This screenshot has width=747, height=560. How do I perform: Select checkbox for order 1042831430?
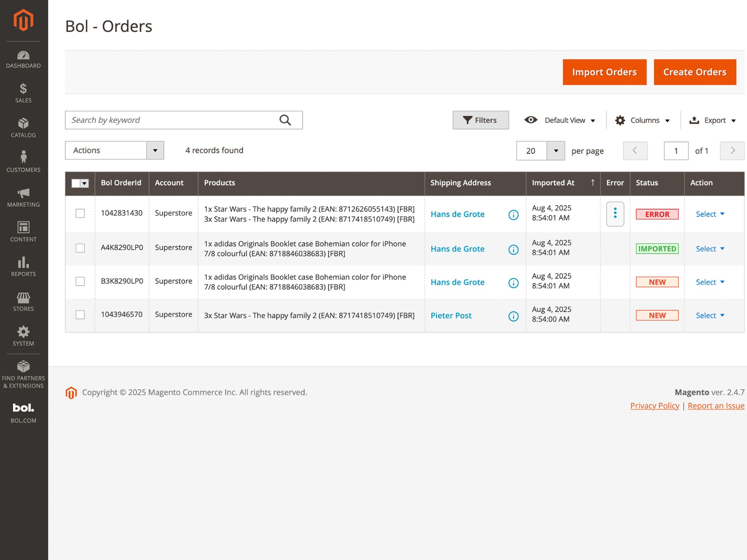point(80,213)
